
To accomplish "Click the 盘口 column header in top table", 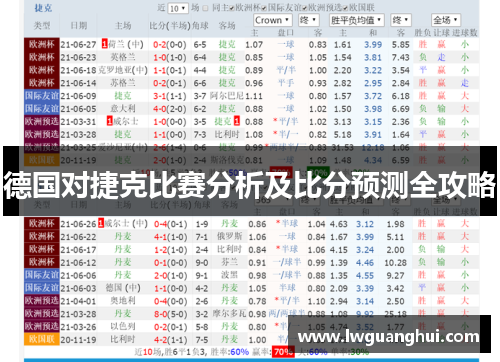I will pos(286,33).
